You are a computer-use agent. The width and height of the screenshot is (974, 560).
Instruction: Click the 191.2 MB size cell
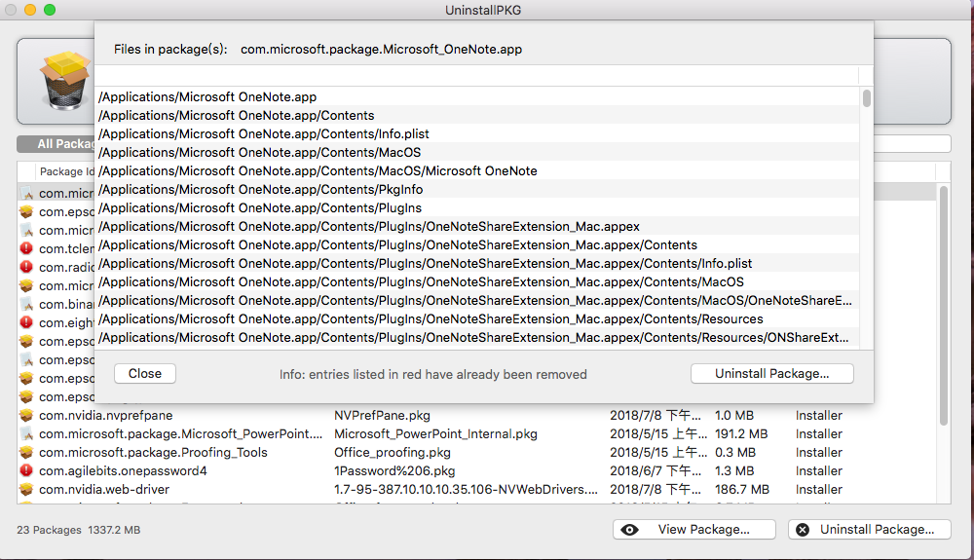741,434
